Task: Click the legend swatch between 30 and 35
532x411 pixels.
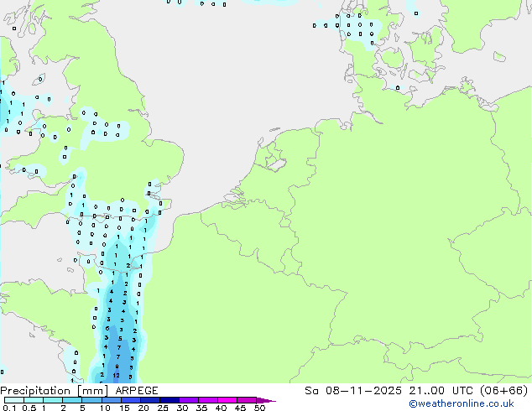Action: [x=188, y=400]
